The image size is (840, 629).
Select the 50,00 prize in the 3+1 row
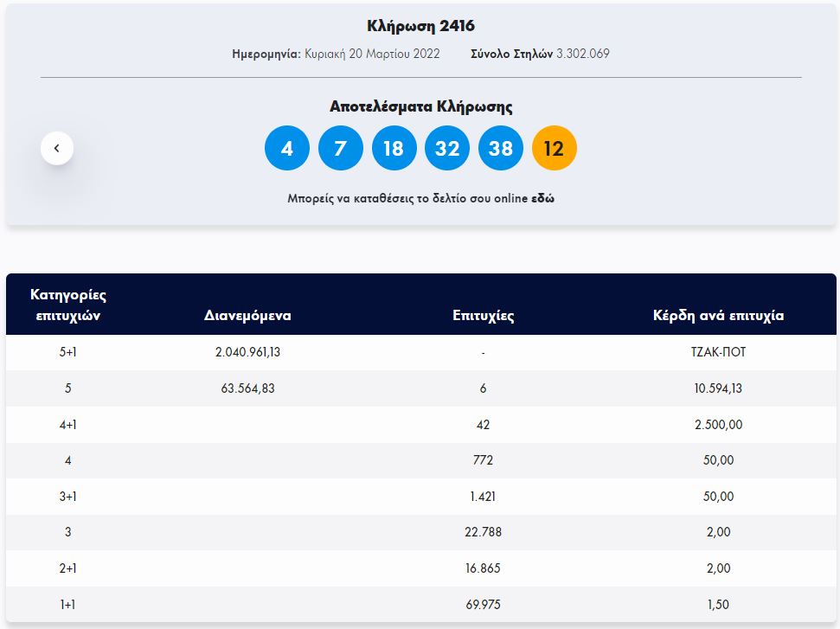tap(718, 497)
